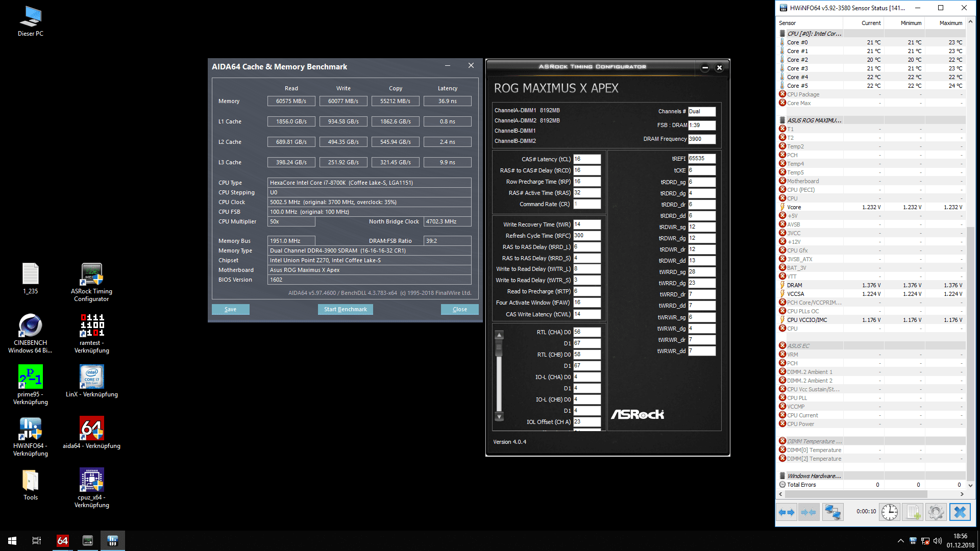This screenshot has width=980, height=551.
Task: Click the Command Rate (CR) field
Action: click(587, 204)
